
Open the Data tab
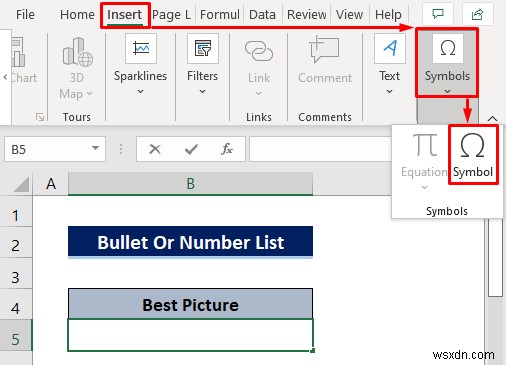pyautogui.click(x=262, y=15)
